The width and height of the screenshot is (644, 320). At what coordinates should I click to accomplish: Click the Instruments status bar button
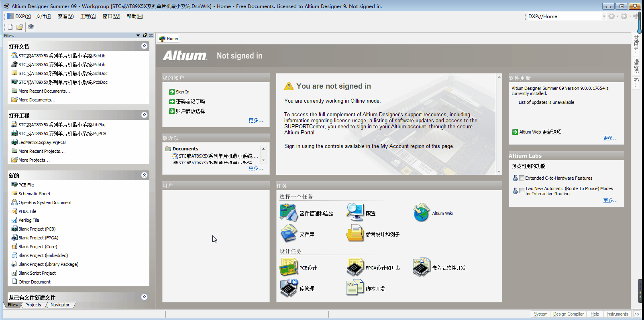coord(617,314)
